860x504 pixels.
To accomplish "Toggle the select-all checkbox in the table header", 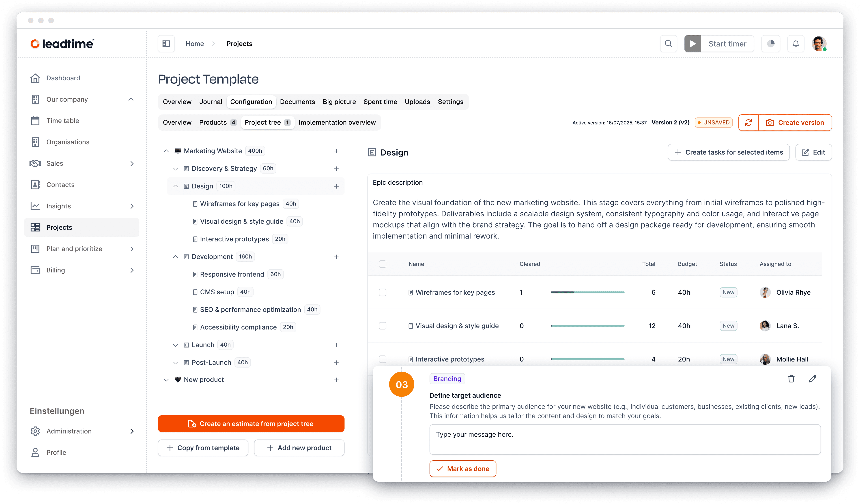I will pyautogui.click(x=383, y=264).
